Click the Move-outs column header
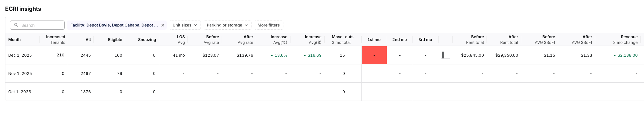Image resolution: width=644 pixels, height=114 pixels. click(342, 40)
